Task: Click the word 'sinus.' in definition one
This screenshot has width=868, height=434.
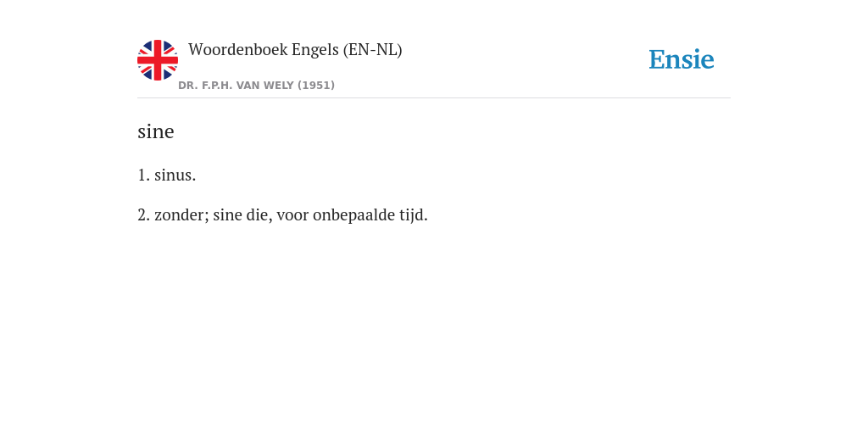Action: (x=175, y=175)
